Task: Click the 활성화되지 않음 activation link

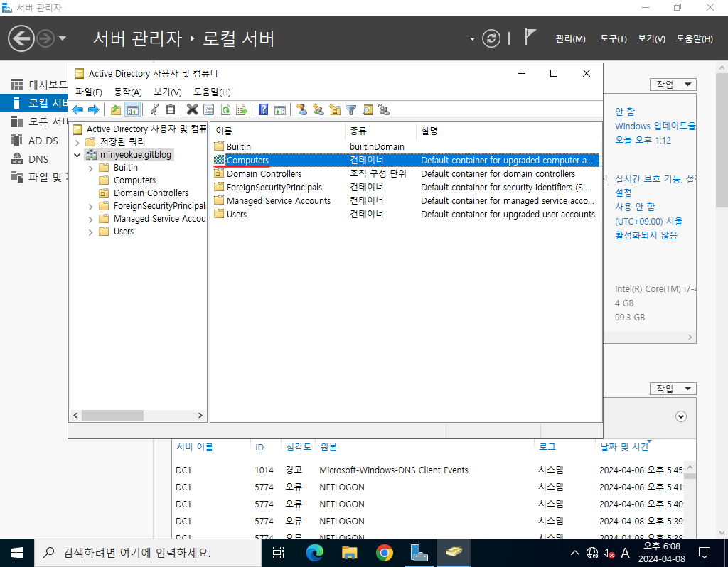Action: coord(646,235)
